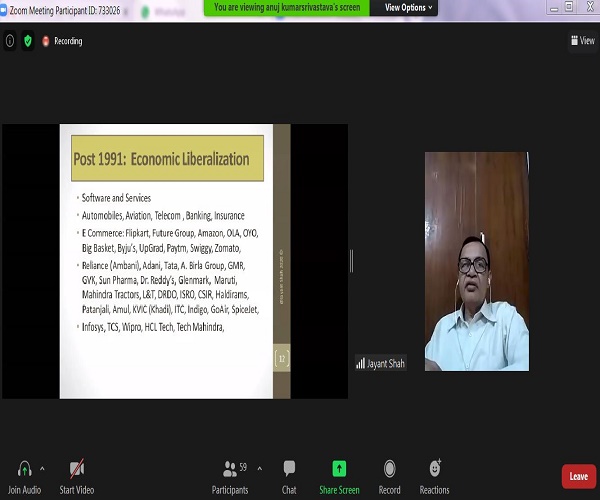Open the green encryption shield icon
The height and width of the screenshot is (500, 600).
pyautogui.click(x=28, y=41)
